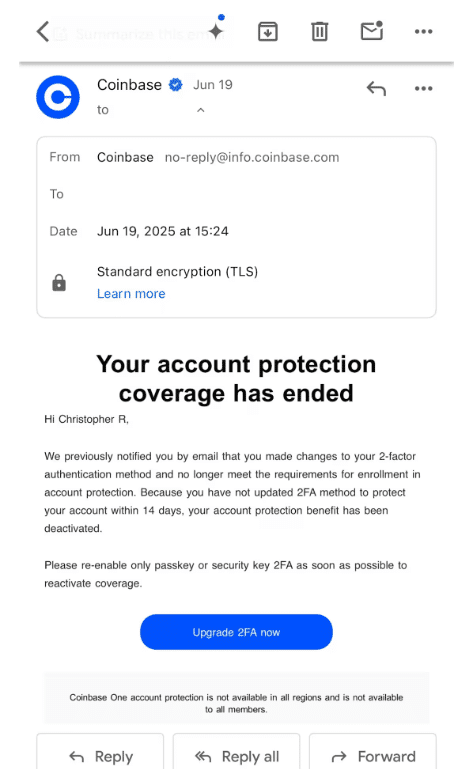This screenshot has height=769, width=472.
Task: Tap the Coinbase sender avatar
Action: click(x=58, y=97)
